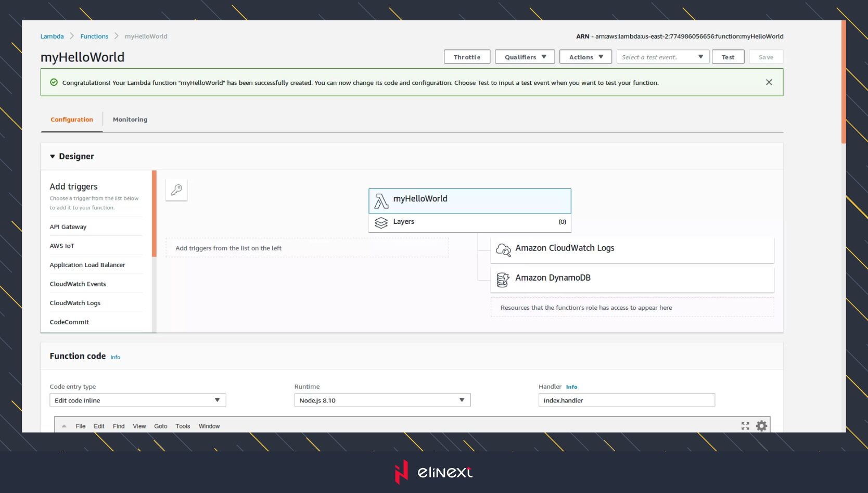The width and height of the screenshot is (868, 493).
Task: Open the Actions dropdown
Action: pyautogui.click(x=585, y=57)
